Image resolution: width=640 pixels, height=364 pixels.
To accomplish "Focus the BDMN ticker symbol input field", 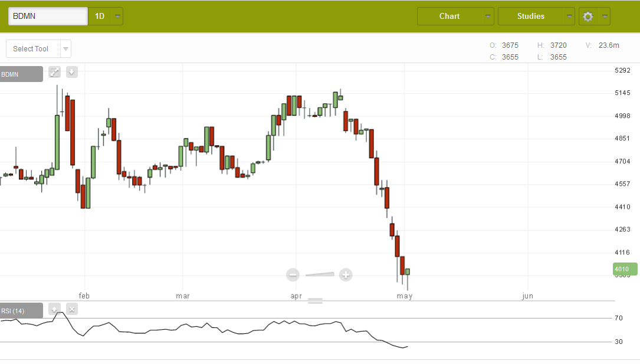I will point(48,17).
